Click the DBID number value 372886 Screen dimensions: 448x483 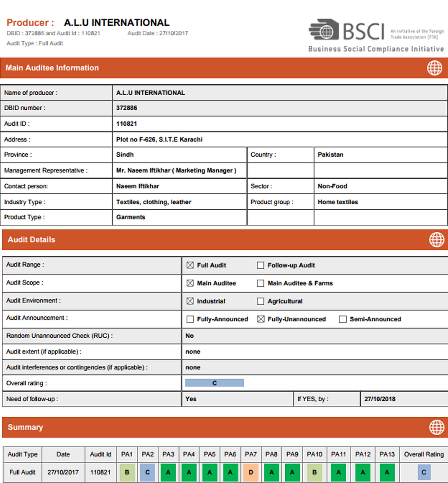click(x=126, y=108)
